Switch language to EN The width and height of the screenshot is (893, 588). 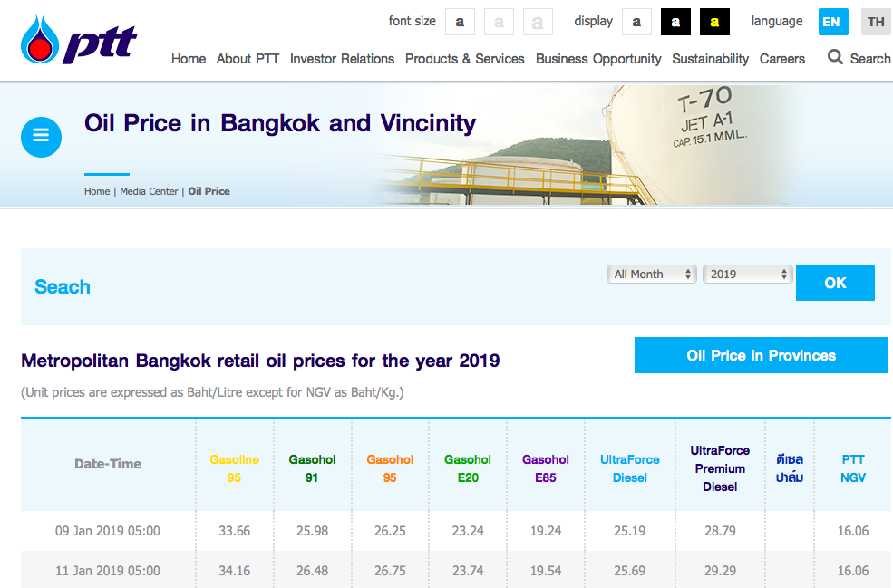(833, 22)
